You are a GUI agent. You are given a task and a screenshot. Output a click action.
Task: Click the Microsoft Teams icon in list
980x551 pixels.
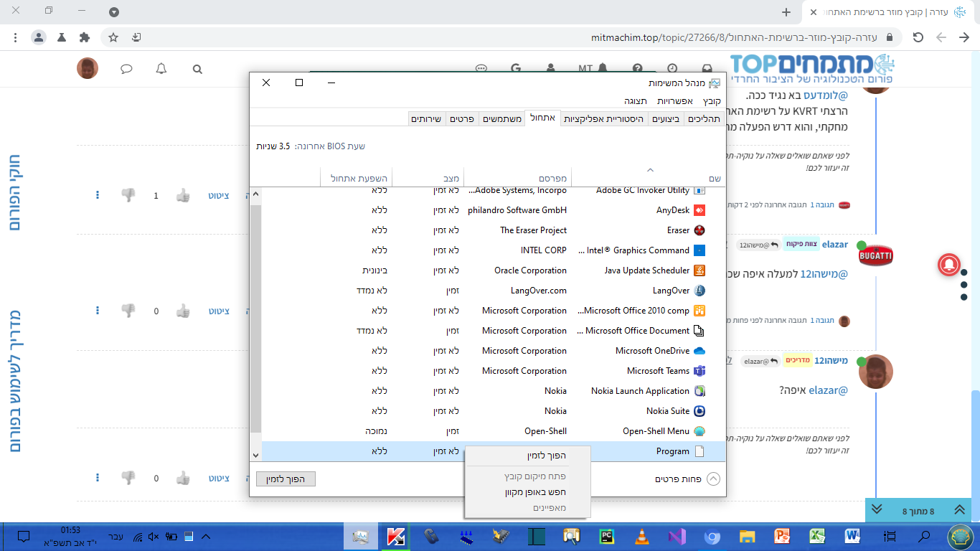pyautogui.click(x=699, y=371)
